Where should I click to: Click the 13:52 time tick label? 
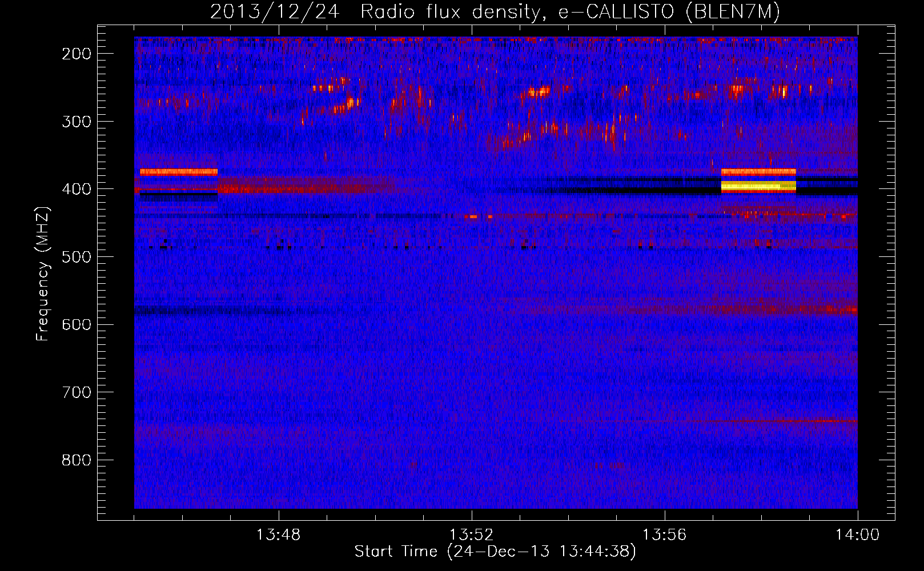(471, 535)
